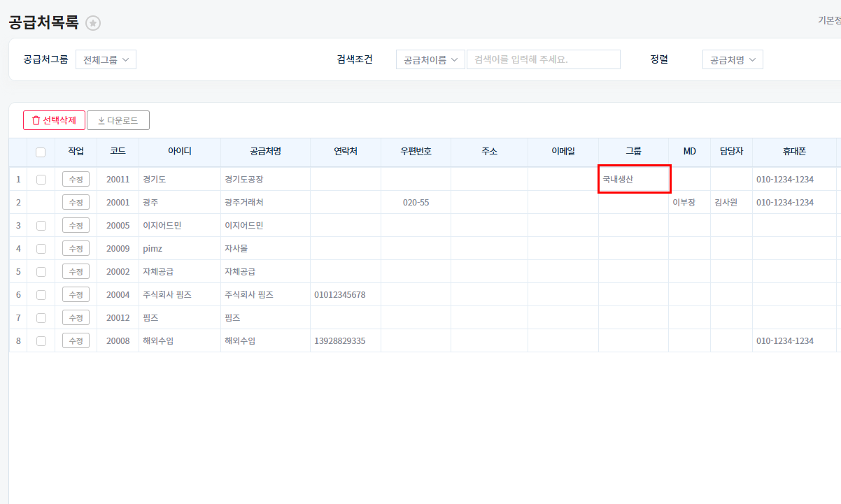Click the 선택삭제 trash button
Screen dimensions: 841x504
[x=54, y=120]
